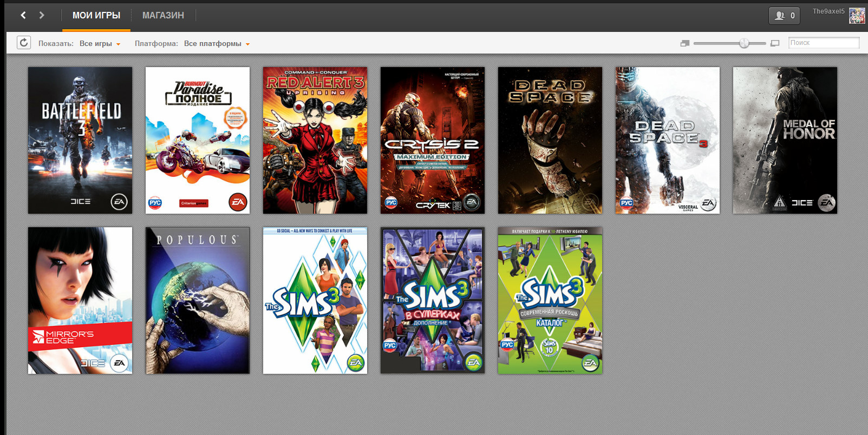The width and height of the screenshot is (868, 435).
Task: Select The Sims 3 Современная роскошь cover
Action: click(x=550, y=300)
